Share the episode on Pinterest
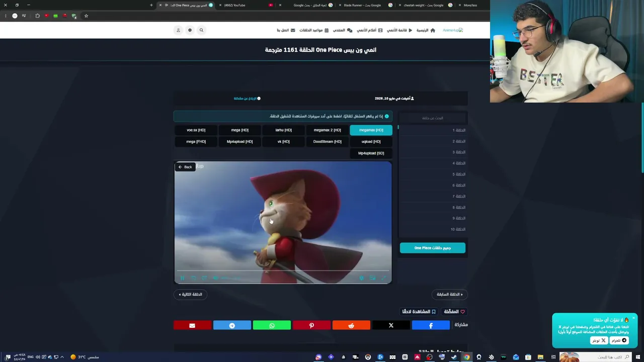Screen dimensions: 644x362 [311, 325]
